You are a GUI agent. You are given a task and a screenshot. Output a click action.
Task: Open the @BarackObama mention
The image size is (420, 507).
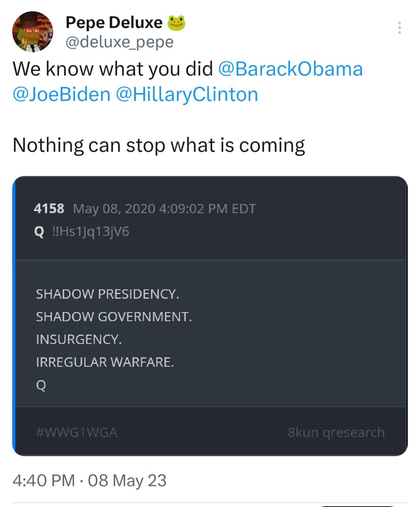(290, 69)
